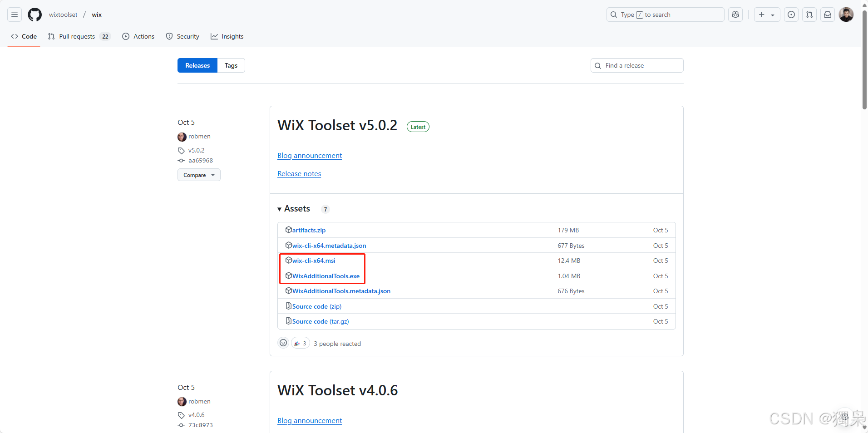The image size is (868, 433).
Task: Select the Releases tab button
Action: tap(197, 65)
